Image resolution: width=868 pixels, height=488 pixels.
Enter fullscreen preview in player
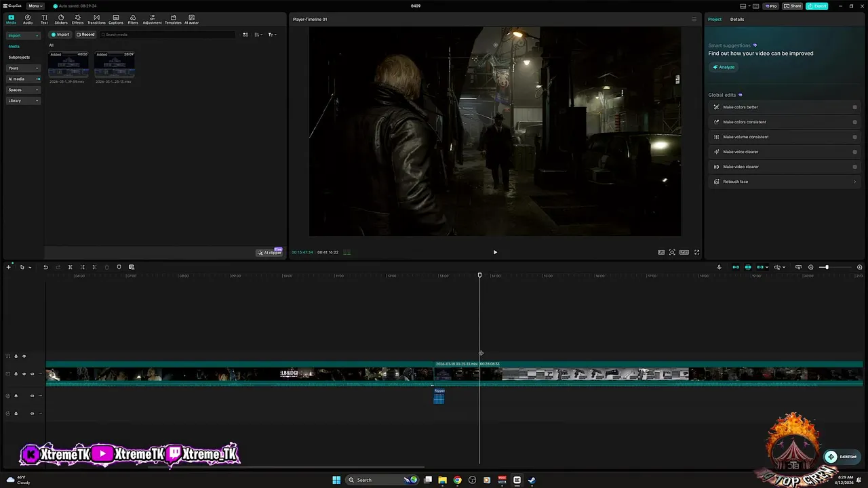[x=696, y=252]
